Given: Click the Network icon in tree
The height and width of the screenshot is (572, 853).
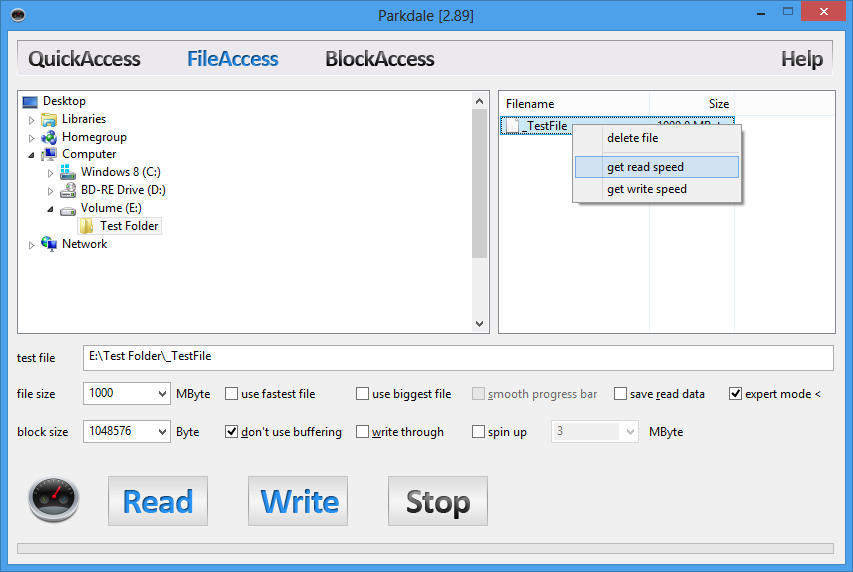Looking at the screenshot, I should pos(49,244).
